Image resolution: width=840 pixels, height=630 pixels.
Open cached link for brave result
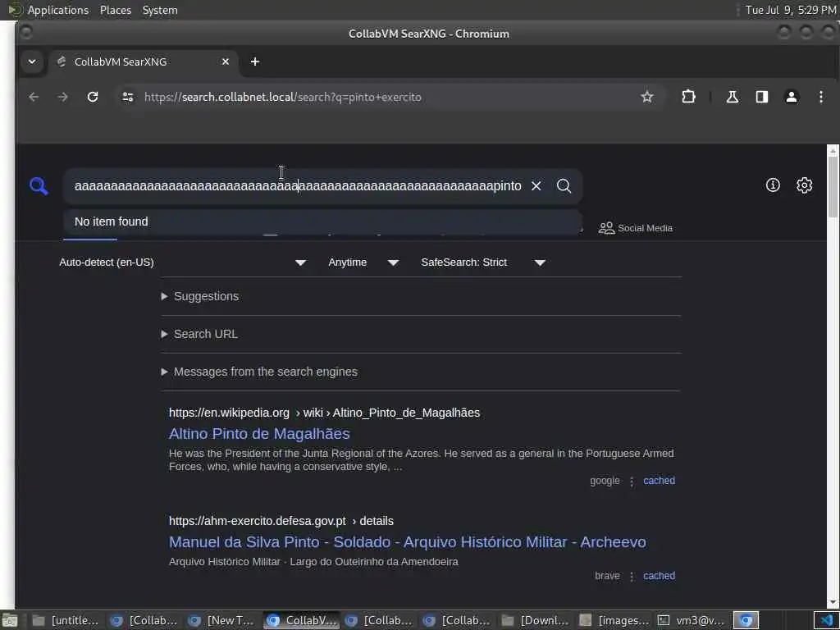point(659,575)
